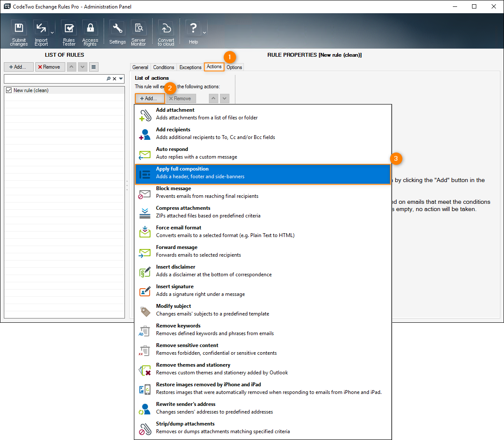Switch to the General tab
This screenshot has height=440, width=504.
pyautogui.click(x=140, y=67)
